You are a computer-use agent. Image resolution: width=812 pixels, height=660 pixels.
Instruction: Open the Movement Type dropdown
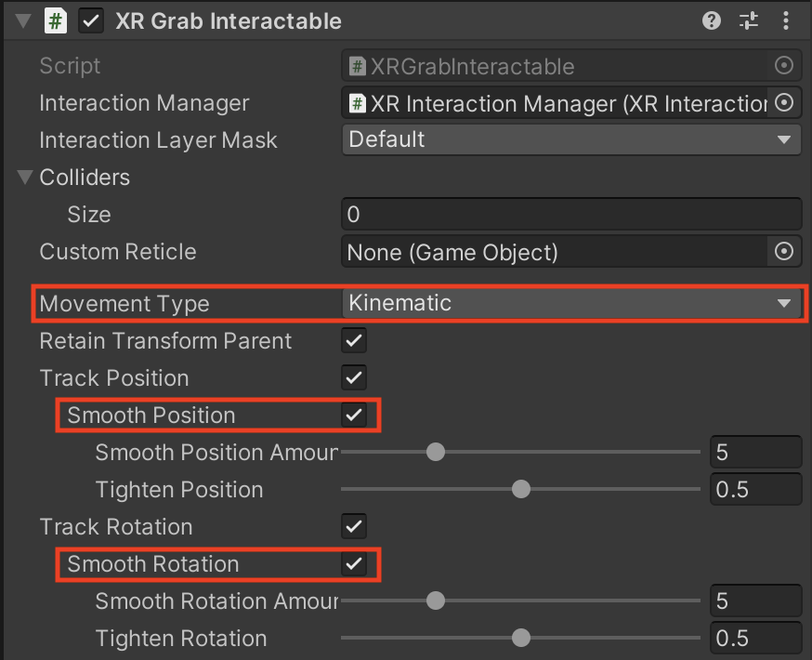[x=570, y=303]
